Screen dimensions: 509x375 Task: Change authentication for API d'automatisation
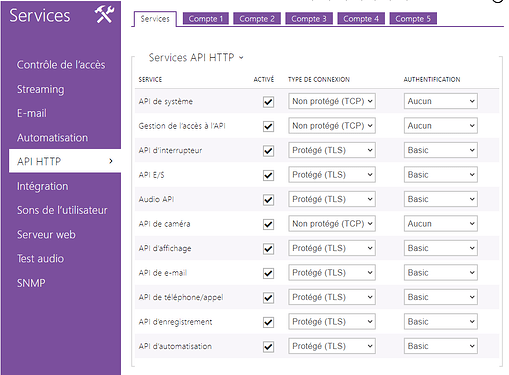click(x=441, y=346)
